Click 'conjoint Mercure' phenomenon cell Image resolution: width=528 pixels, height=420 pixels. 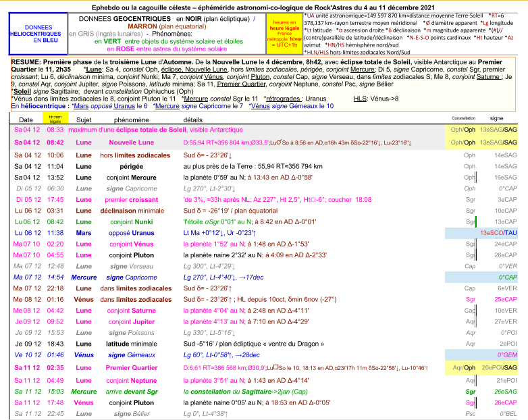132,178
